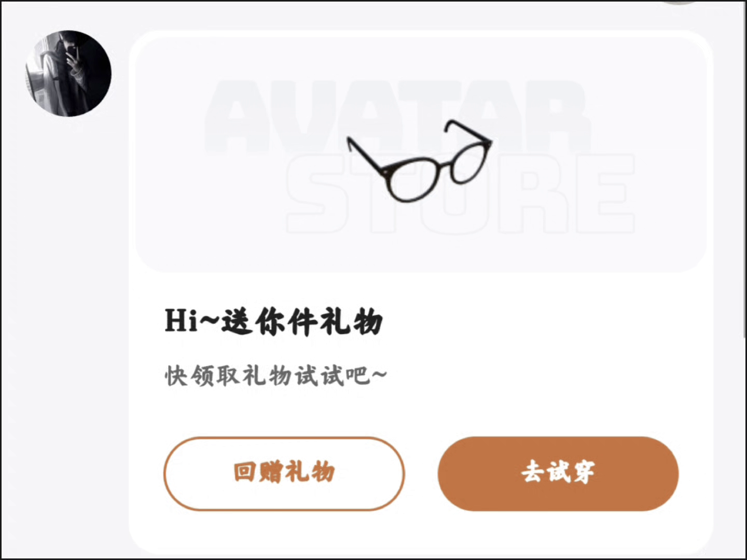747x560 pixels.
Task: Tap the 快领取礼物试试吧~ subtitle
Action: click(x=275, y=376)
